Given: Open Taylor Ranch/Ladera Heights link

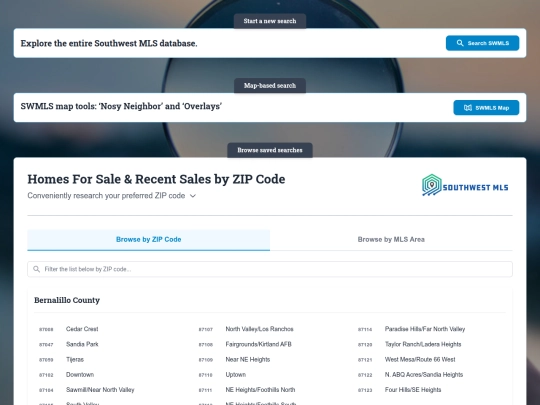Looking at the screenshot, I should [423, 344].
